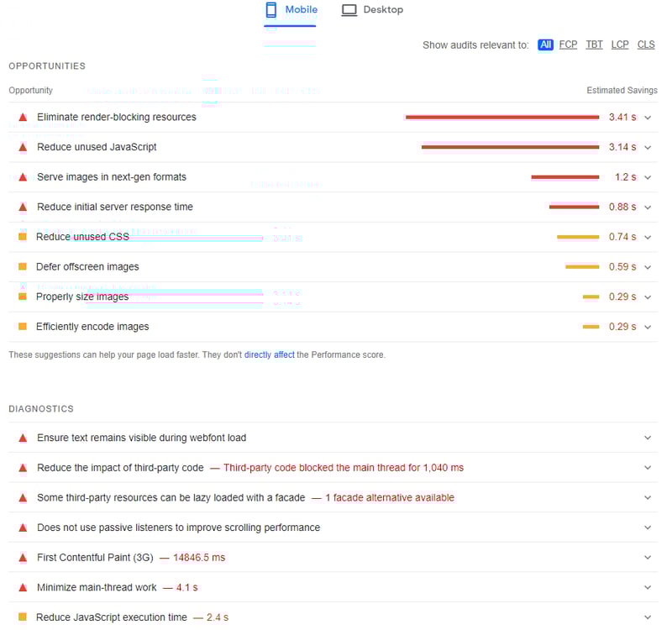Viewport: 672px width, 630px height.
Task: Expand Defer offscreen images chevron
Action: [648, 267]
